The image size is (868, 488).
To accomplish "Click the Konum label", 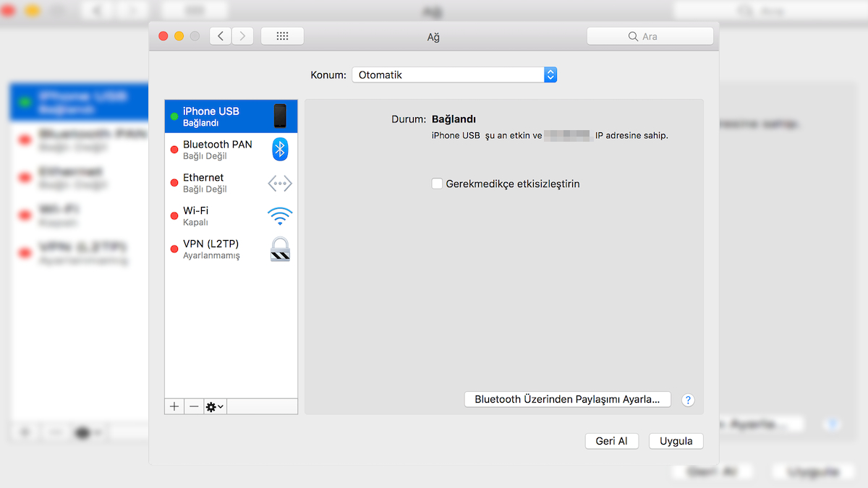I will [x=328, y=75].
